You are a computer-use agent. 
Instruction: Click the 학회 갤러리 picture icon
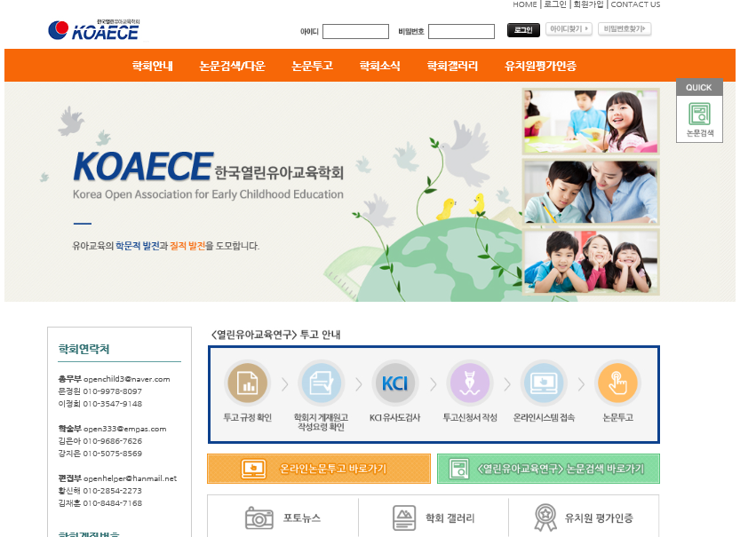point(404,518)
